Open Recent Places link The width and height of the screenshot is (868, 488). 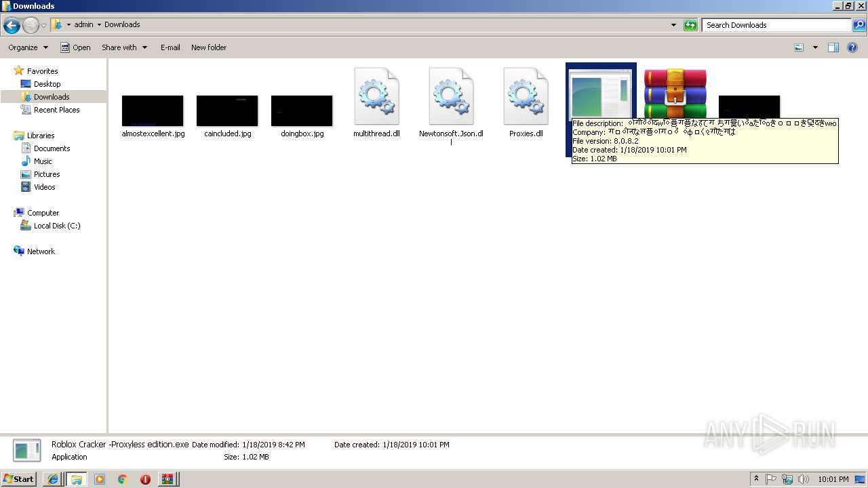56,110
